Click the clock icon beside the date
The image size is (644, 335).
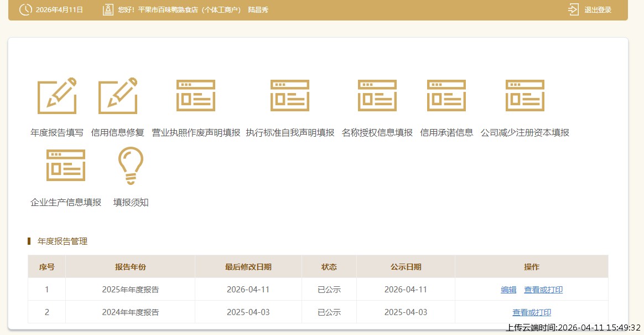[x=25, y=9]
